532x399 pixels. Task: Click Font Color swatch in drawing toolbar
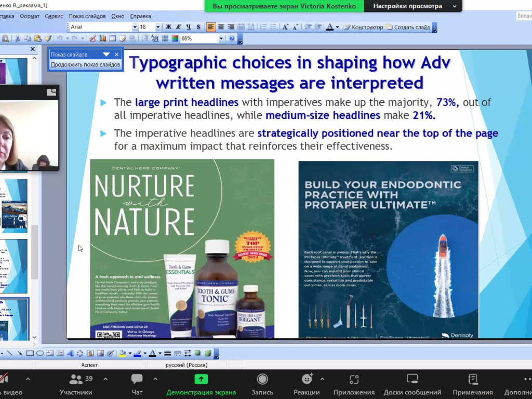152,353
